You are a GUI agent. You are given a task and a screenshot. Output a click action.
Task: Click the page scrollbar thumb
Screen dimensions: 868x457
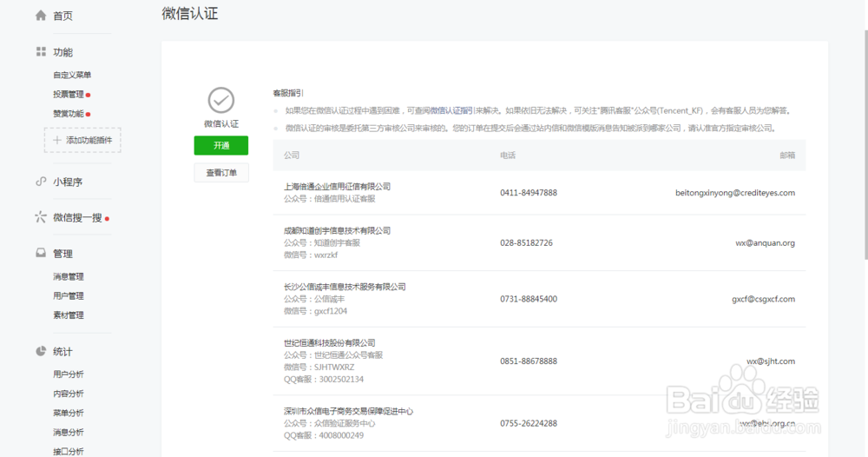(866, 144)
